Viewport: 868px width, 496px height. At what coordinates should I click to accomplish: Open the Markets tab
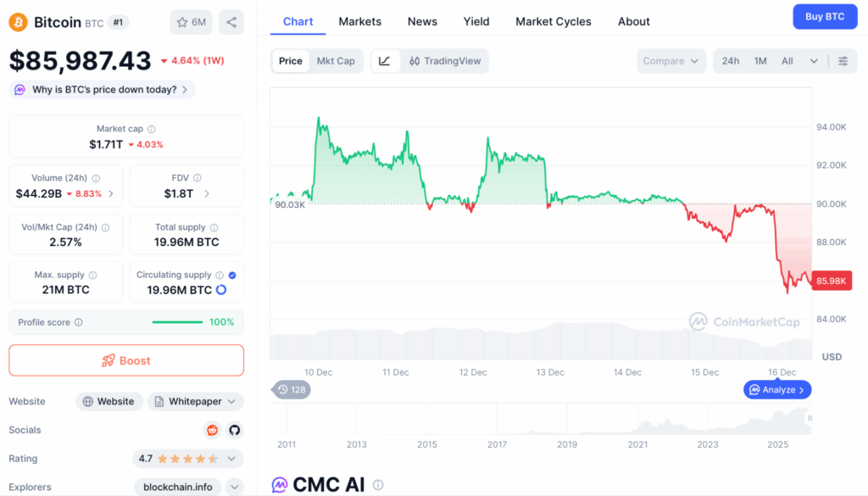[x=359, y=21]
